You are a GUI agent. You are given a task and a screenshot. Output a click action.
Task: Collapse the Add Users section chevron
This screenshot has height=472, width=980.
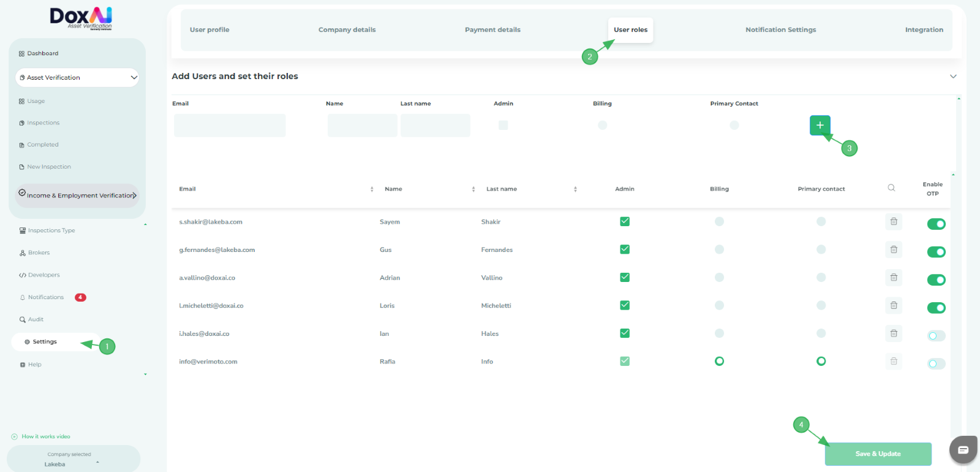tap(953, 77)
